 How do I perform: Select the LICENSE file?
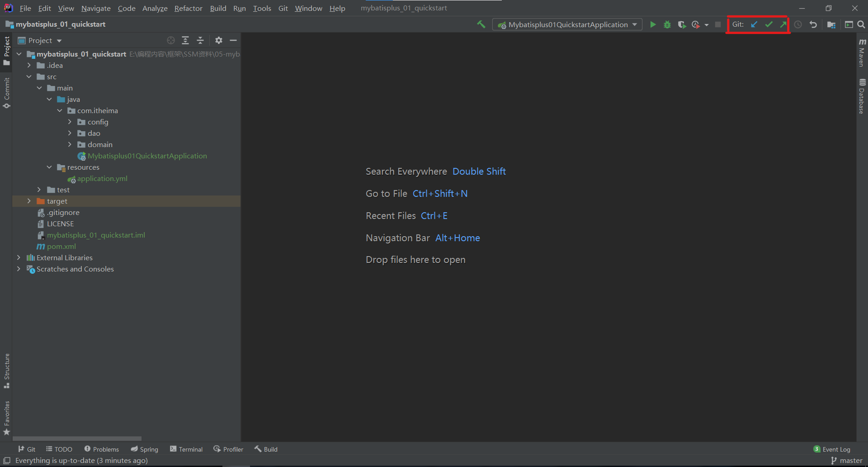click(60, 224)
